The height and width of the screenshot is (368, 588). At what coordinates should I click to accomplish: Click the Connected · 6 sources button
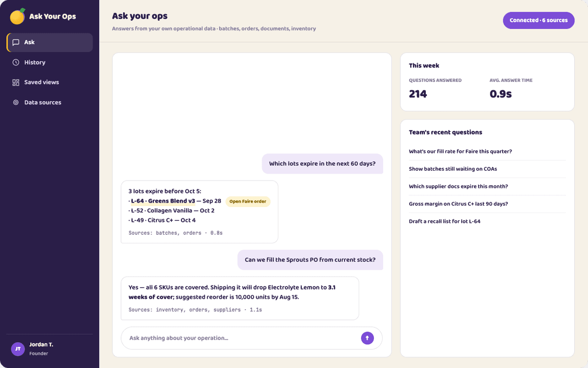click(539, 20)
